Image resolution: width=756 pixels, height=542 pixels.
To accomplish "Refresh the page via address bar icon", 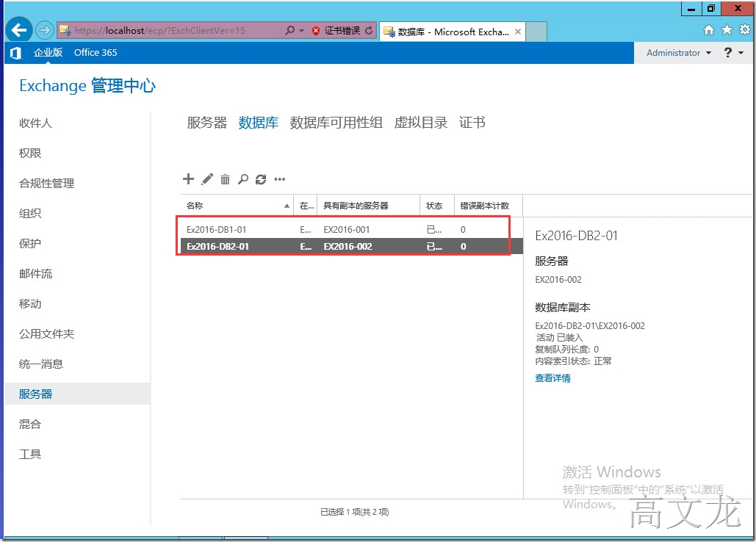I will tap(369, 30).
